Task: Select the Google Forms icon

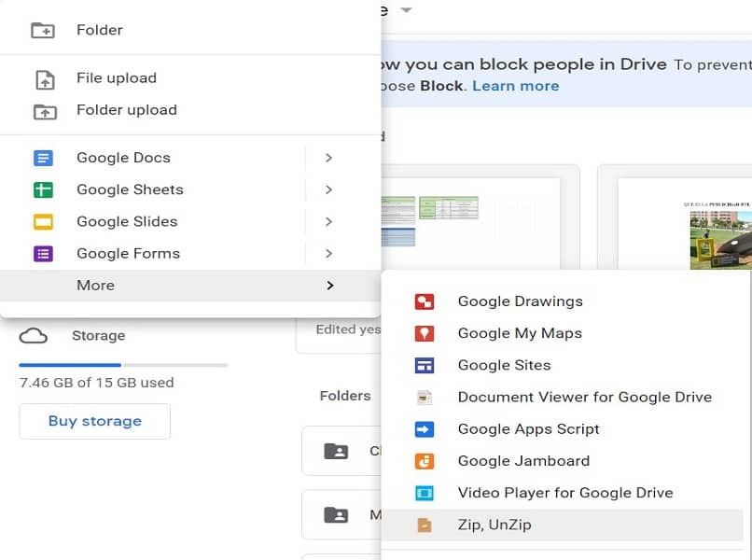Action: [x=44, y=253]
